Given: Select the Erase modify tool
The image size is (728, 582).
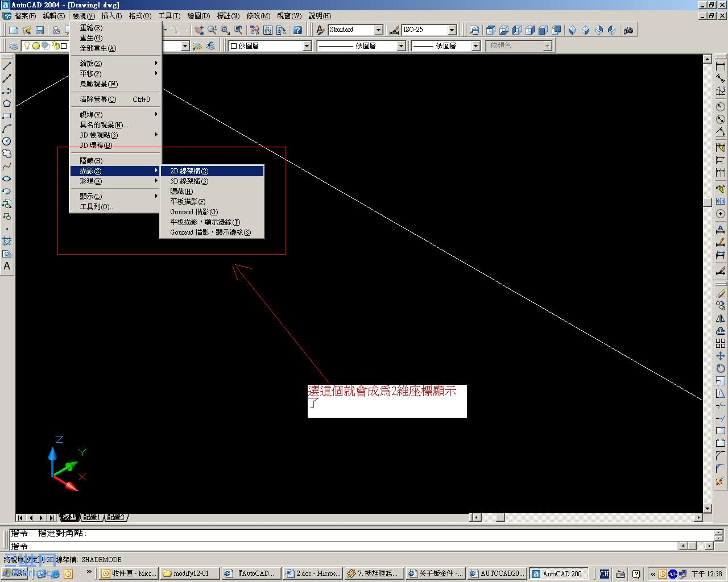Looking at the screenshot, I should pyautogui.click(x=721, y=293).
